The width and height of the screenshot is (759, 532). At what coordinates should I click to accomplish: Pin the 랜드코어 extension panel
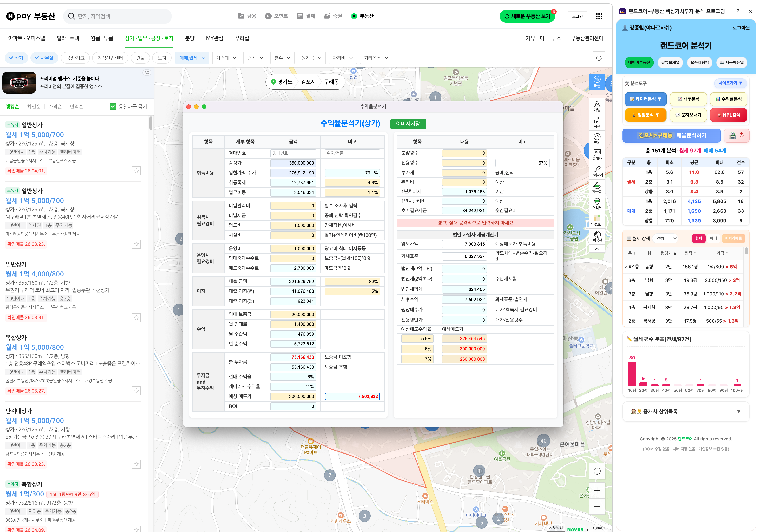point(737,11)
